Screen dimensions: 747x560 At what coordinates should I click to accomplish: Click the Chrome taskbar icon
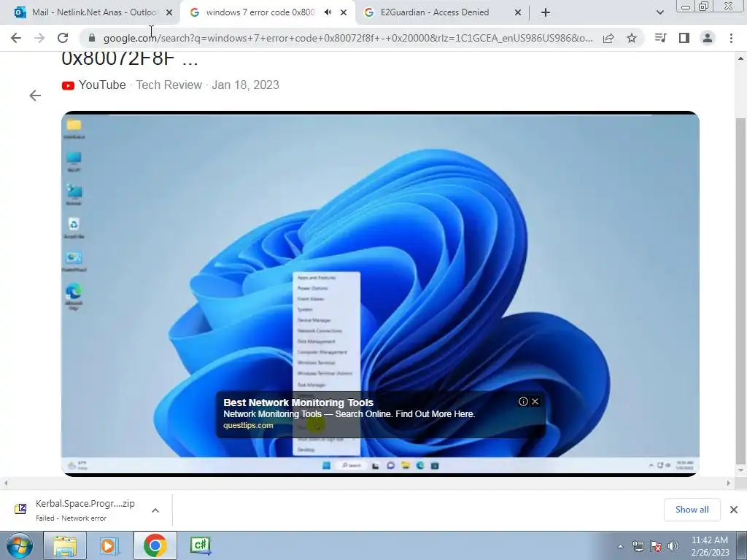(x=155, y=545)
